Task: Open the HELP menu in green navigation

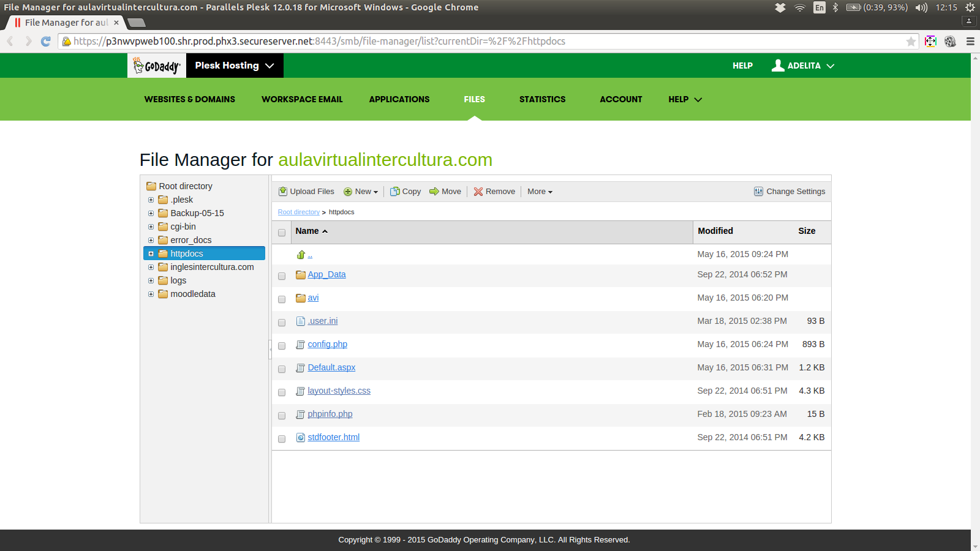Action: coord(685,99)
